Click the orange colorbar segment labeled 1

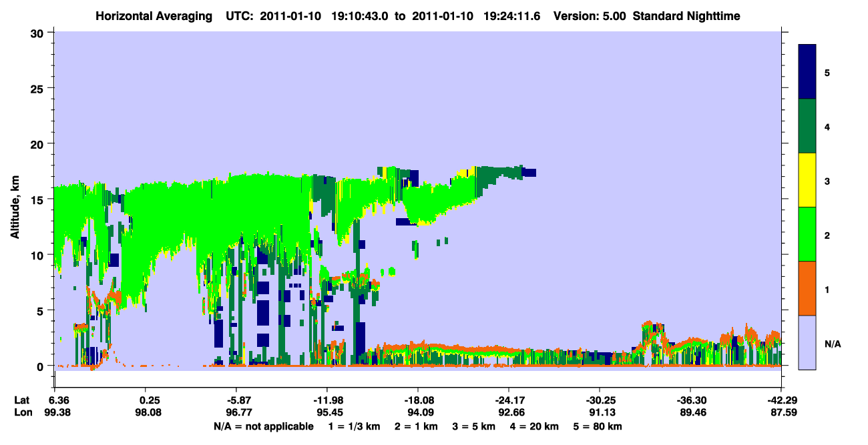(807, 288)
